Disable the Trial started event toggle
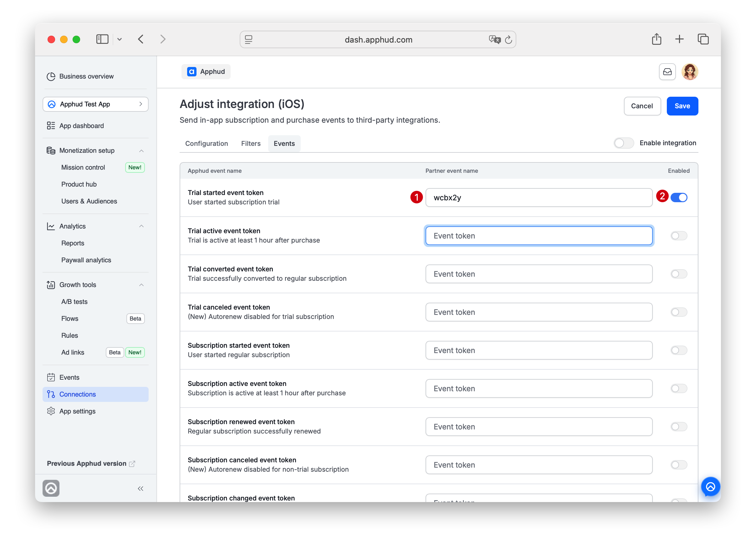The height and width of the screenshot is (549, 756). point(679,198)
